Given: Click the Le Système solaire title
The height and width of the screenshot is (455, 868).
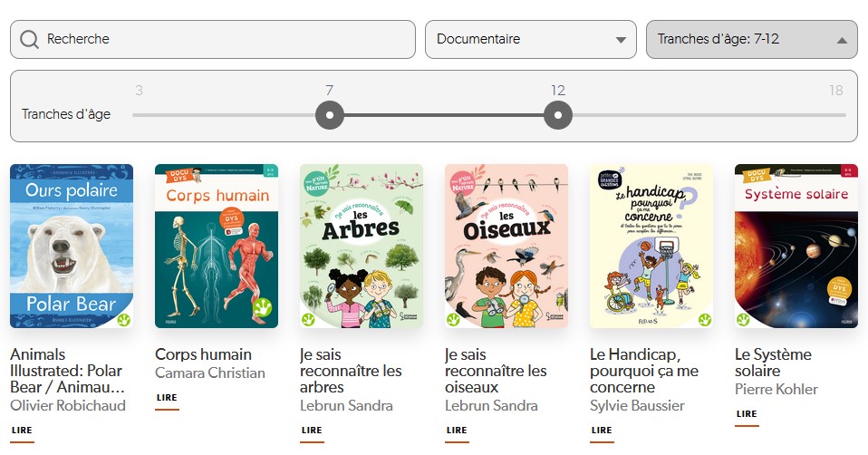Looking at the screenshot, I should click(774, 363).
